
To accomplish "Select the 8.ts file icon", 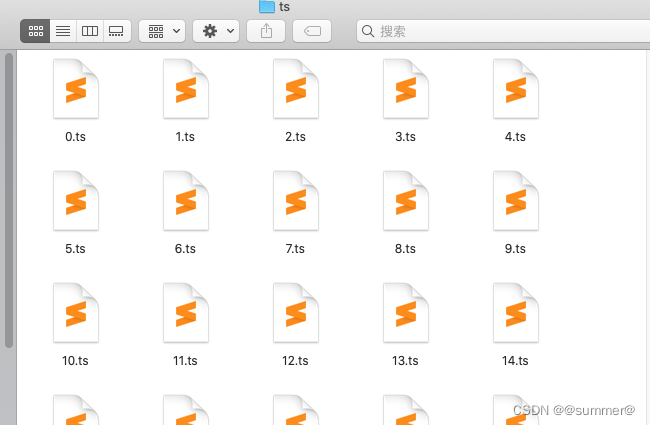I will [x=406, y=201].
